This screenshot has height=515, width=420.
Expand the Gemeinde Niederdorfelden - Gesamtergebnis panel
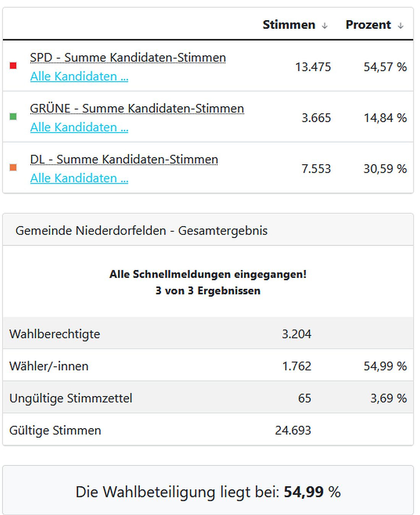point(142,231)
